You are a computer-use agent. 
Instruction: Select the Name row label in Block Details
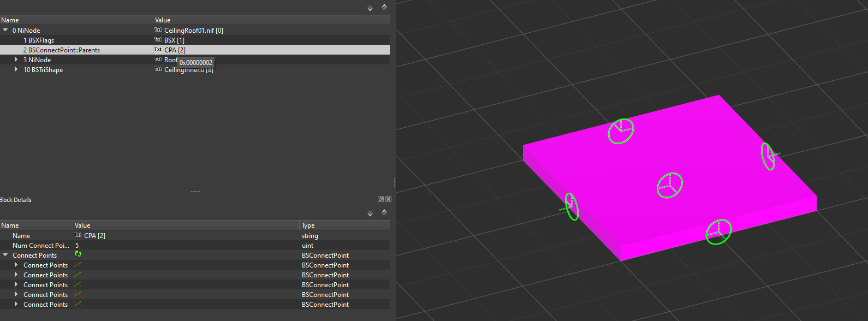coord(21,236)
